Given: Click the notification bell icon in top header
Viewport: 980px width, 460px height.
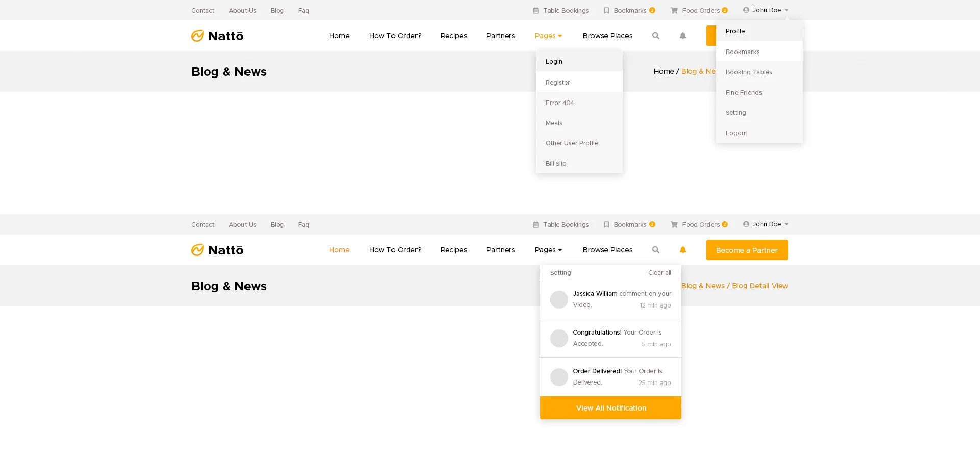Looking at the screenshot, I should [683, 36].
